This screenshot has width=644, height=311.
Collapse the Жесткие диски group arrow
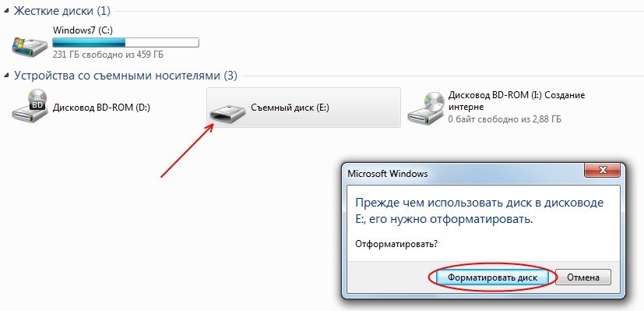(x=6, y=12)
